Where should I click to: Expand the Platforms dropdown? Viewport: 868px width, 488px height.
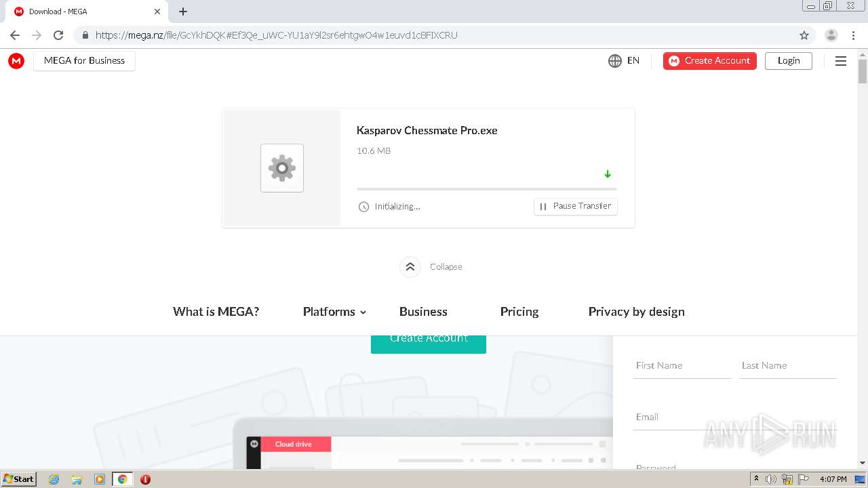(334, 312)
